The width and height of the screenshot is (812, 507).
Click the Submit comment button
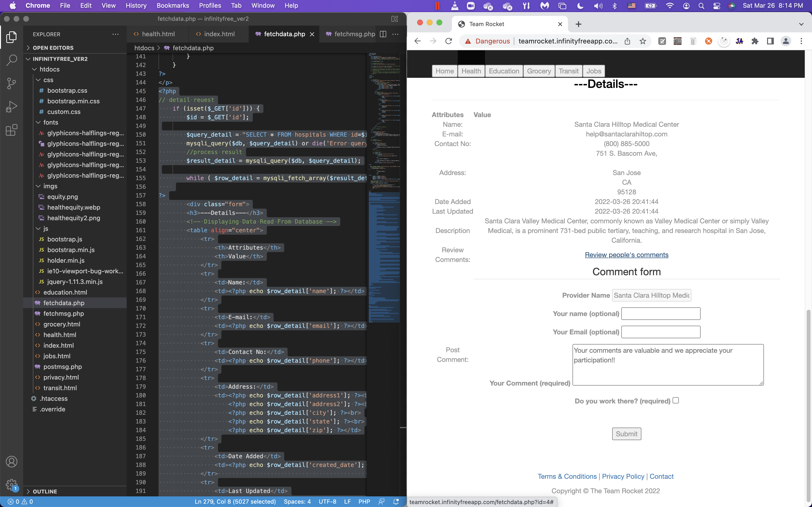[626, 434]
